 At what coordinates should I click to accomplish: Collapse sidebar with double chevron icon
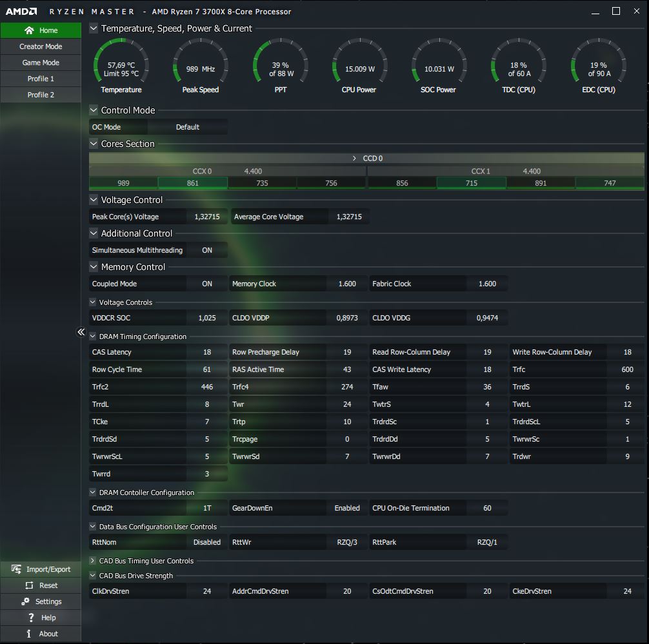click(x=81, y=332)
